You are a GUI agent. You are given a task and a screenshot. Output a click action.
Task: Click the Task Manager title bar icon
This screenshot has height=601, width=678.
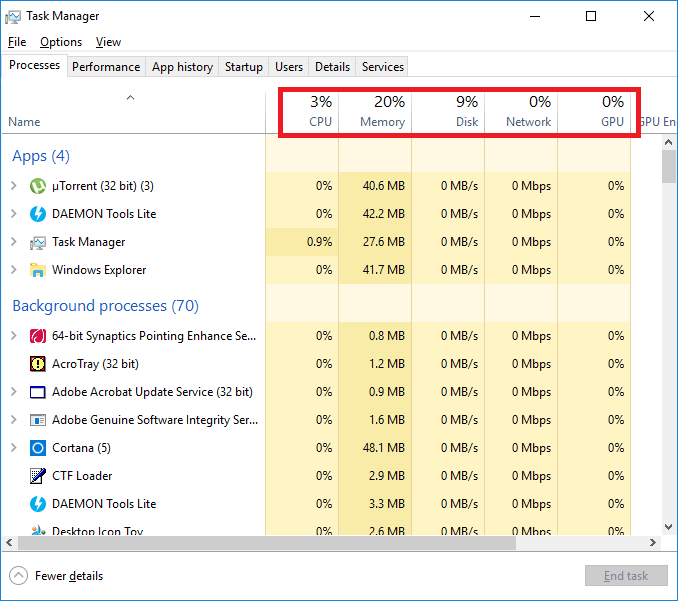coord(13,16)
